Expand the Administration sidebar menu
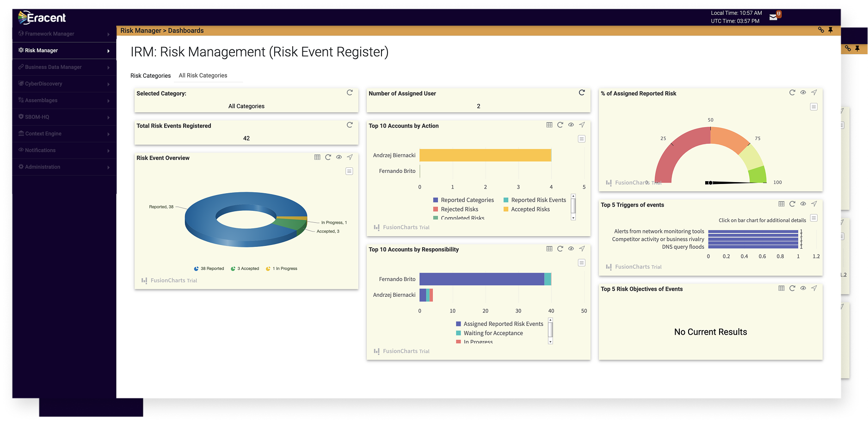This screenshot has height=422, width=868. (x=42, y=167)
